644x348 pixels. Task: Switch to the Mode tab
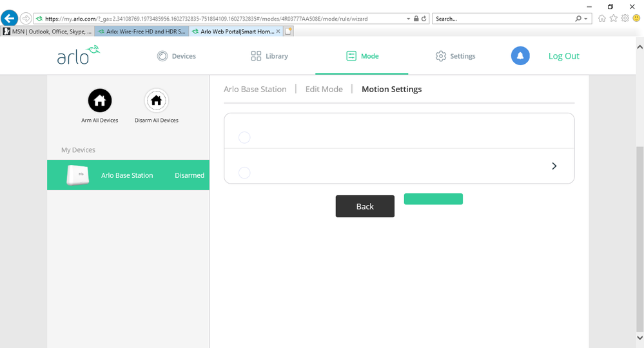pyautogui.click(x=362, y=56)
